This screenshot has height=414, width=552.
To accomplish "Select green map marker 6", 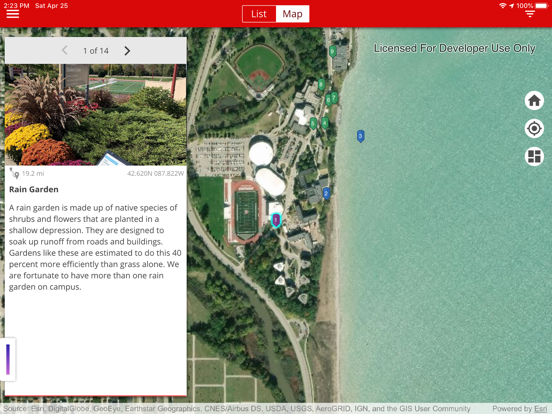I will click(x=328, y=100).
